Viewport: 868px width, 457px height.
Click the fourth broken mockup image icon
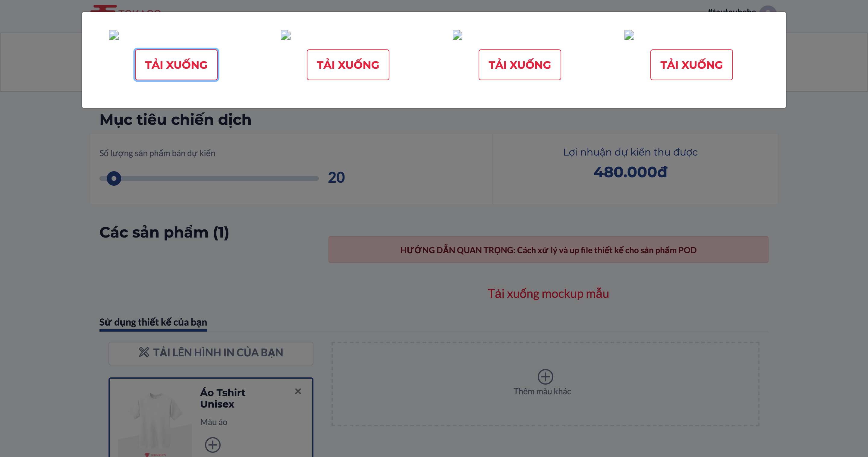click(x=629, y=35)
